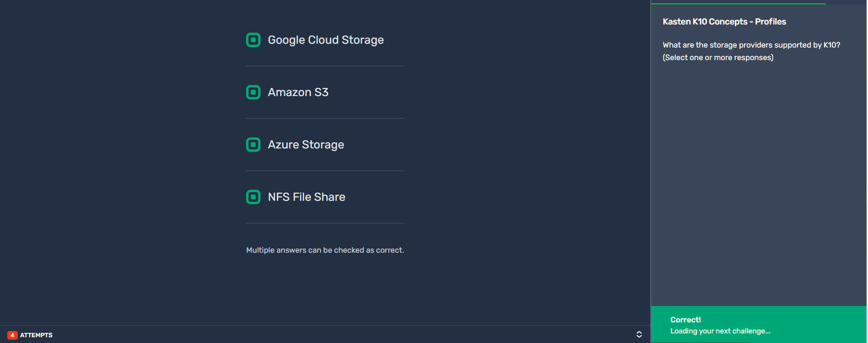Click the unfilled end of progress bar
Image resolution: width=868 pixels, height=343 pixels.
coord(846,4)
